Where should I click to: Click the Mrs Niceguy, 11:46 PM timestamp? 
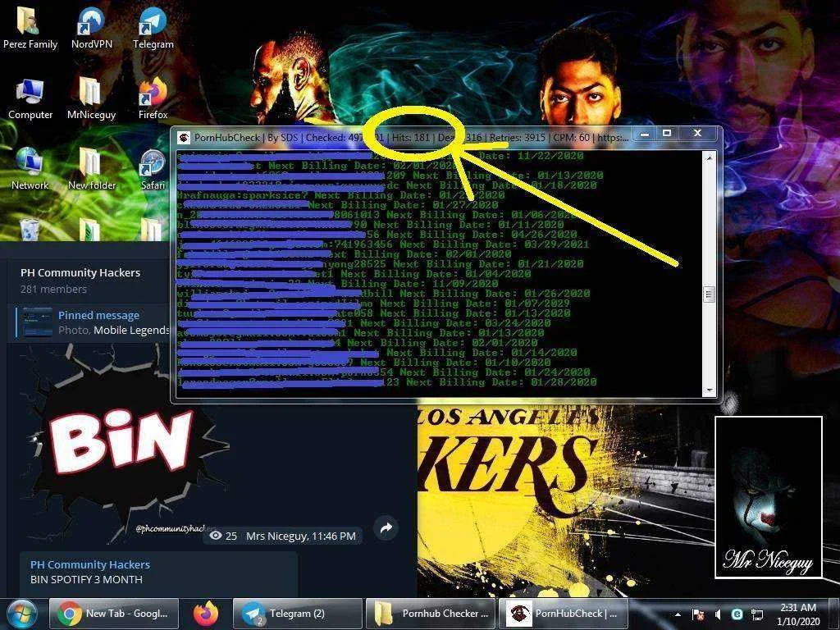(x=300, y=536)
